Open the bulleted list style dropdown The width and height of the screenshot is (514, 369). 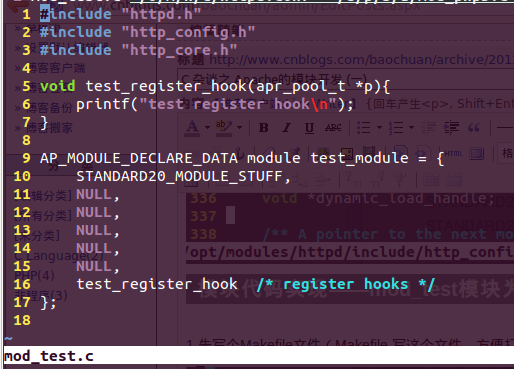pos(379,128)
